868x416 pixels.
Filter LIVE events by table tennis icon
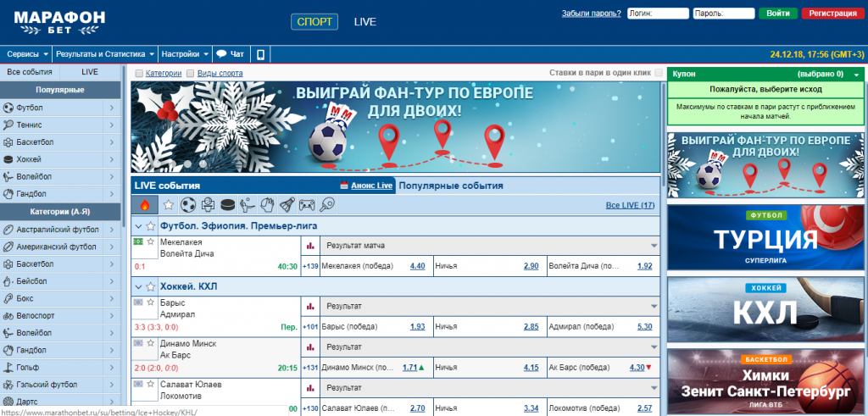click(x=326, y=205)
